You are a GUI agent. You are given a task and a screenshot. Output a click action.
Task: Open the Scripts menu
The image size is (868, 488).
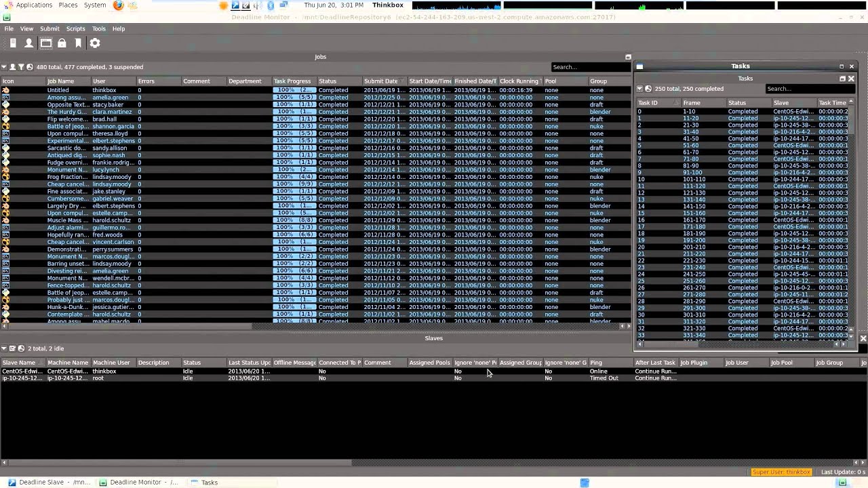coord(75,28)
